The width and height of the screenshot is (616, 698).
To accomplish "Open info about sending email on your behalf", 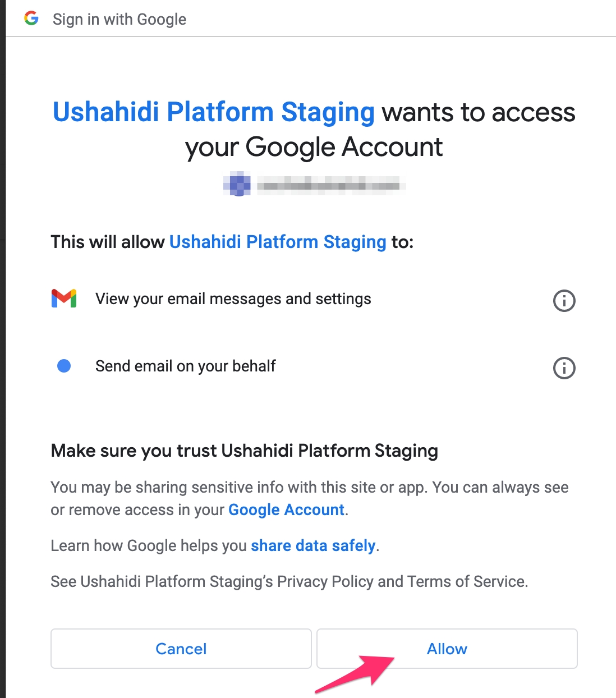I will (564, 369).
